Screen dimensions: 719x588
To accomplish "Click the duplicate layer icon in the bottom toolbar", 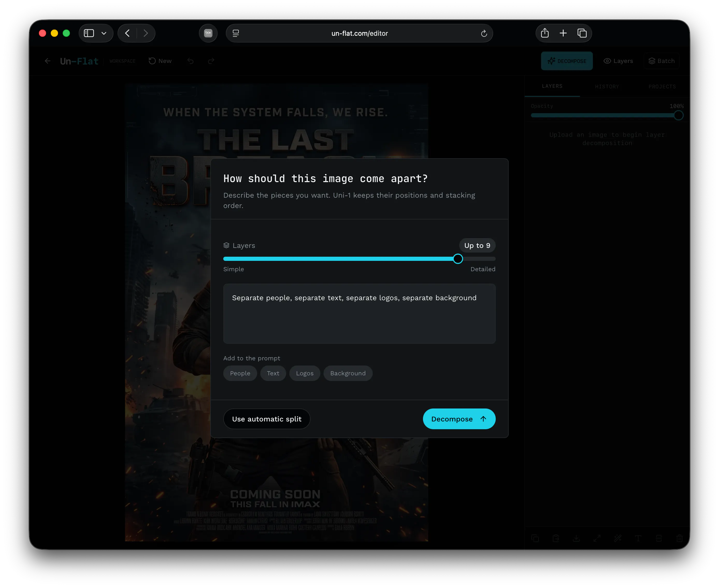I will (x=535, y=538).
